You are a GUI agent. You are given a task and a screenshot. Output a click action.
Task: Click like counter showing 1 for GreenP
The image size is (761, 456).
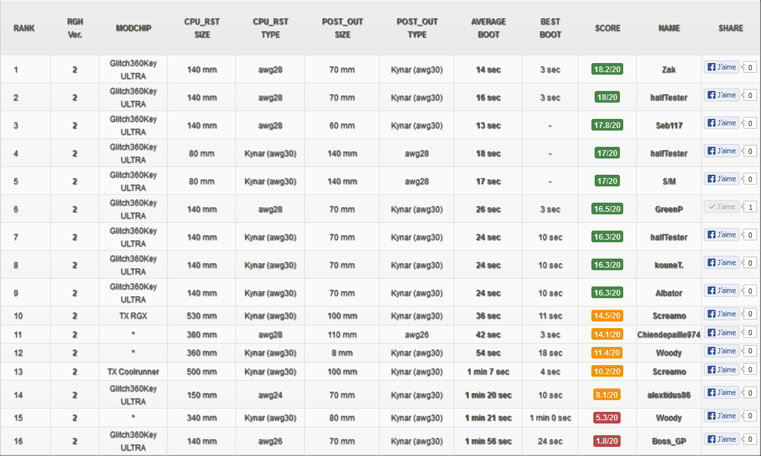750,207
